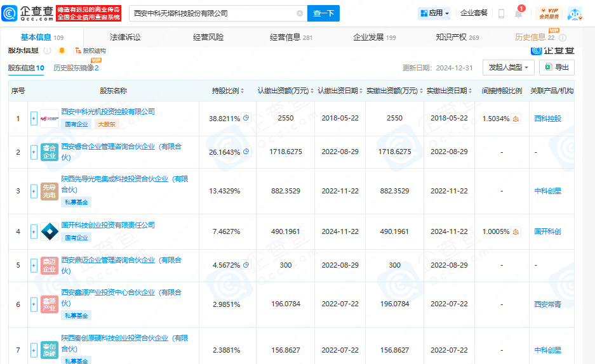
Task: Click the 睿合企业 logo tile
Action: (50, 152)
